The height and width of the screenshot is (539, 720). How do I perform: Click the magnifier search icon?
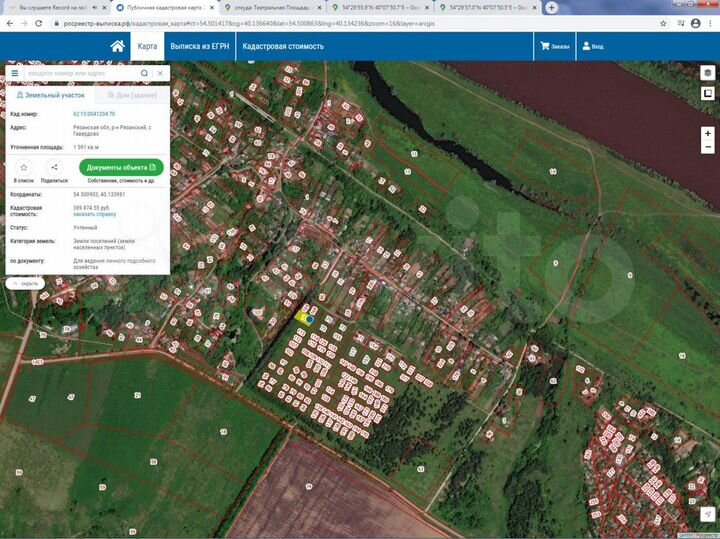144,73
